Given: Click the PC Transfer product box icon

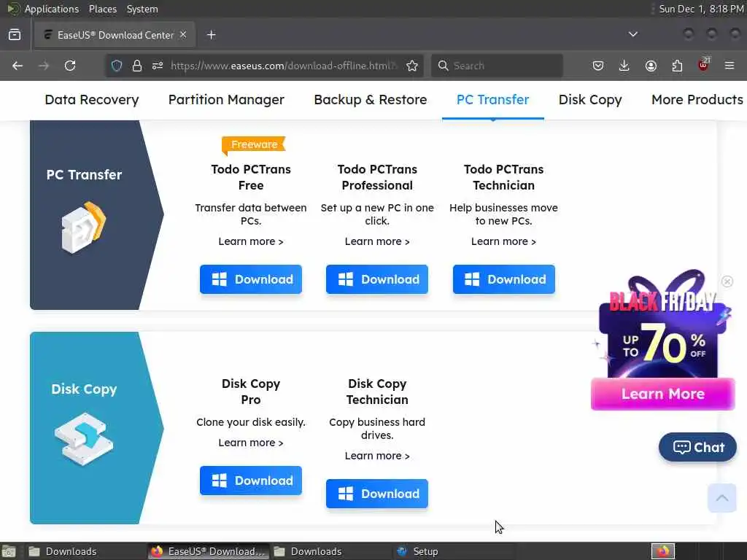Looking at the screenshot, I should click(x=84, y=227).
